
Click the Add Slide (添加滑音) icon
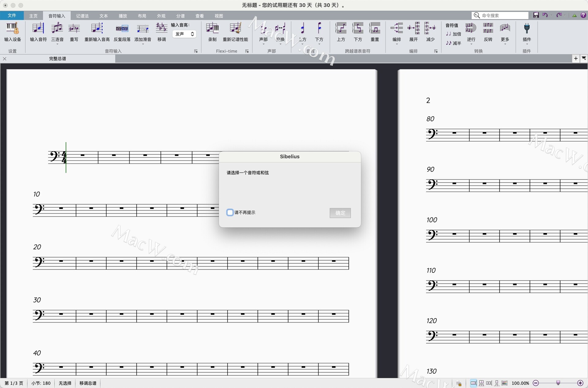[143, 29]
